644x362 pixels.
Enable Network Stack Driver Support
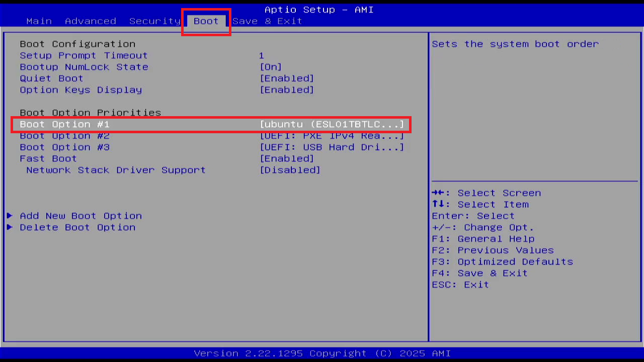290,170
